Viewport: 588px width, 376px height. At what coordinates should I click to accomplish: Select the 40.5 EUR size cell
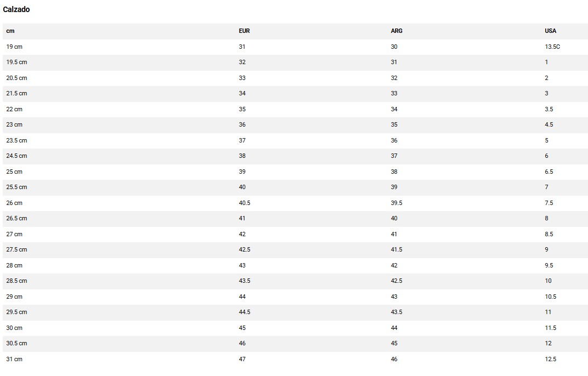[245, 203]
